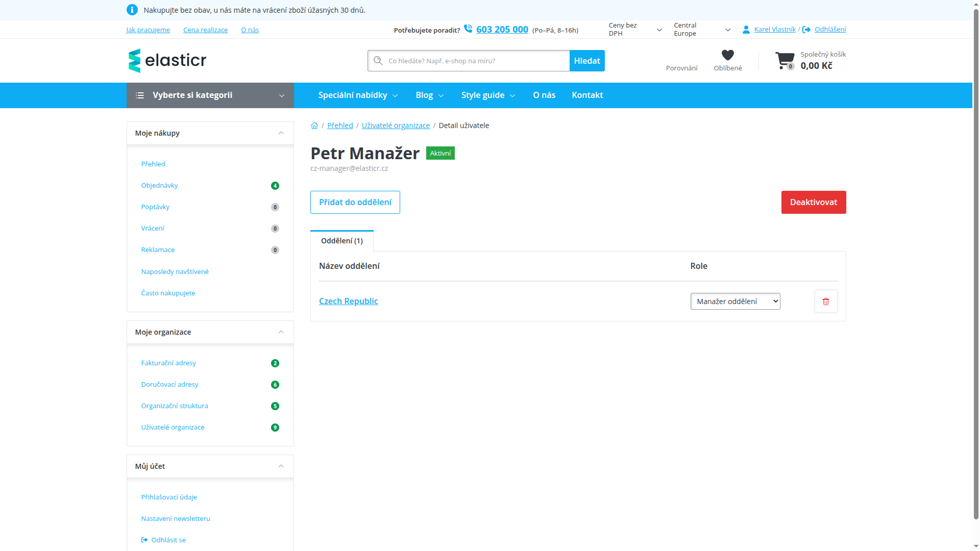Screen dimensions: 980x551
Task: Click the user profile icon beside Karel Vlastník
Action: 746,30
